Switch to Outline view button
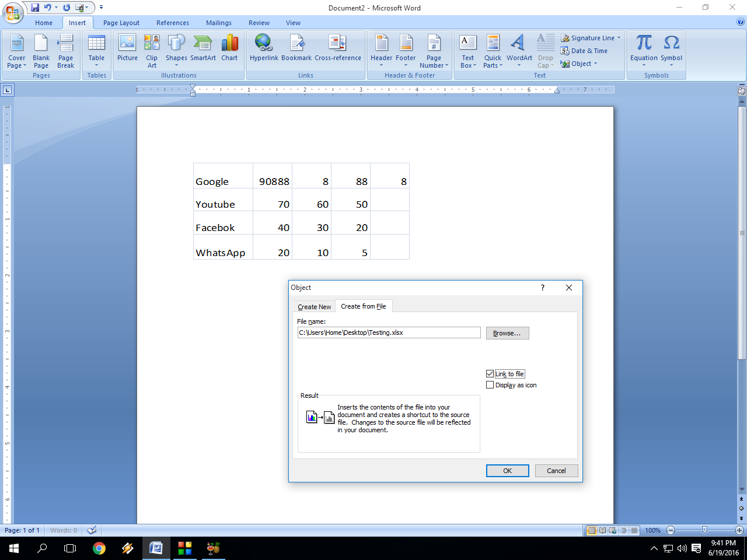This screenshot has height=560, width=747. coord(623,530)
